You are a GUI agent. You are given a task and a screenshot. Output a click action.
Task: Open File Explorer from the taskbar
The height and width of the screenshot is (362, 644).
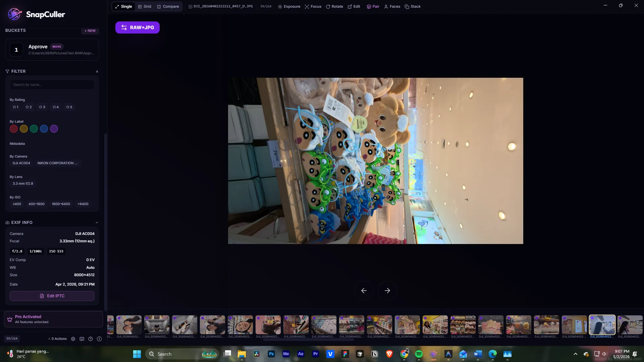click(242, 354)
